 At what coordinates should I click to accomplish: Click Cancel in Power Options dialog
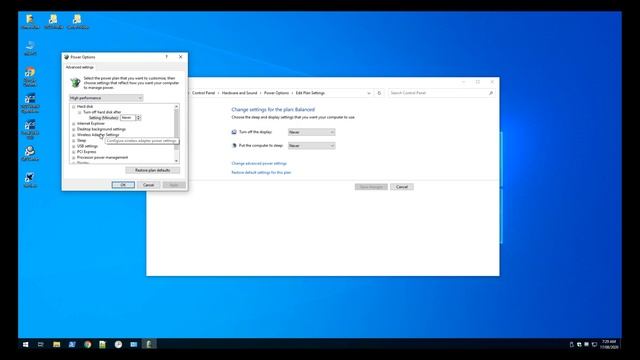149,185
